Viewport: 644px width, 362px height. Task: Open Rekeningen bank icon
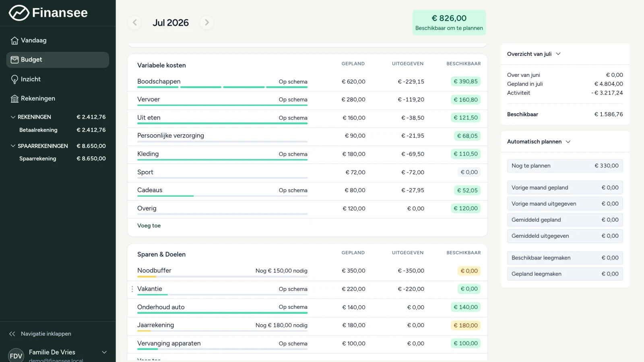14,99
